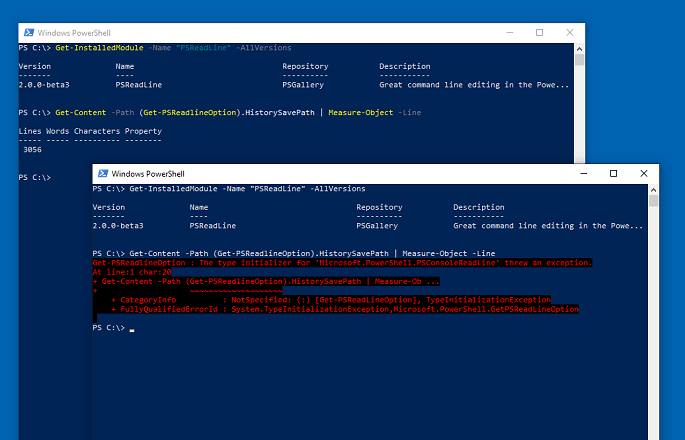Close the front Windows PowerShell window
The height and width of the screenshot is (440, 685).
[x=643, y=173]
